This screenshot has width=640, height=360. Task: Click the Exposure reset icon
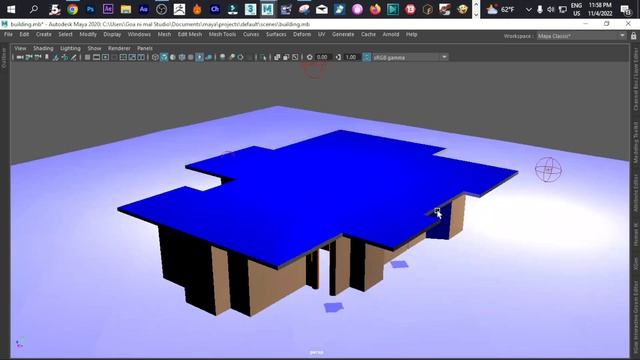[x=309, y=58]
